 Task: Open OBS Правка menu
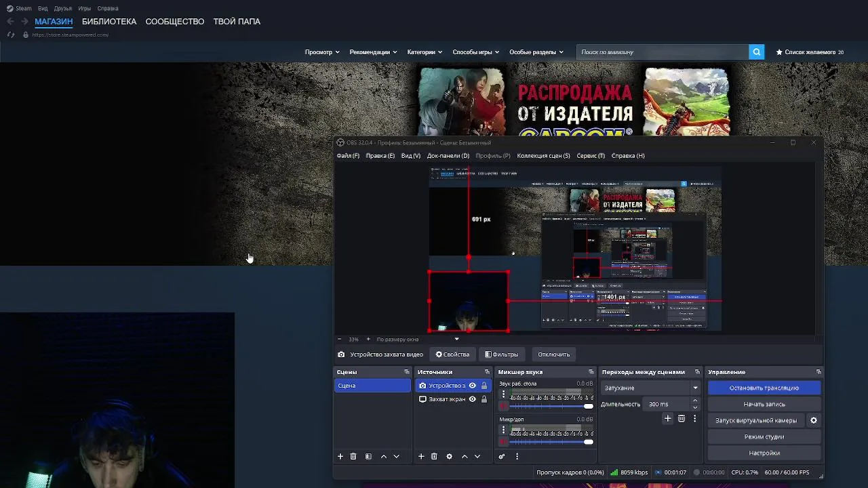(x=380, y=156)
